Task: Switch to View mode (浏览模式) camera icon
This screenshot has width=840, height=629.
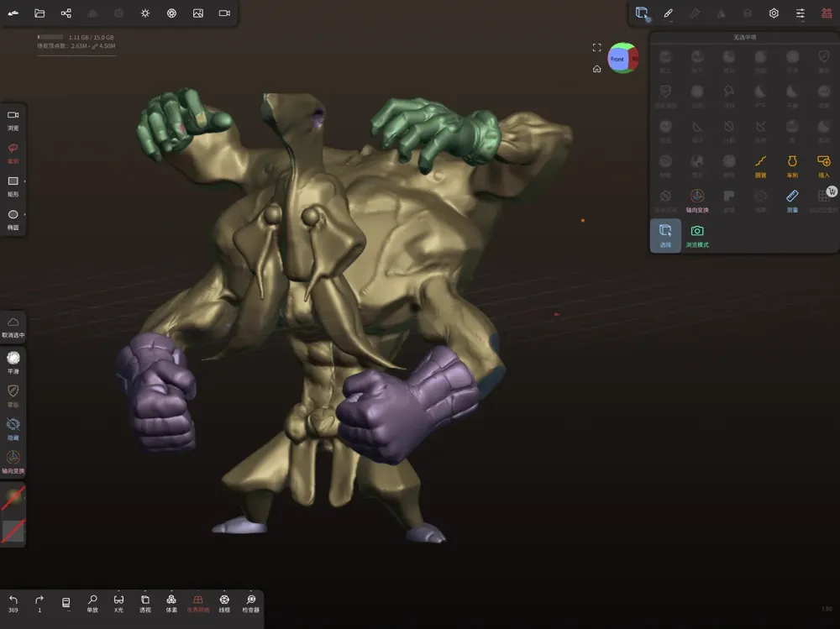Action: 697,236
